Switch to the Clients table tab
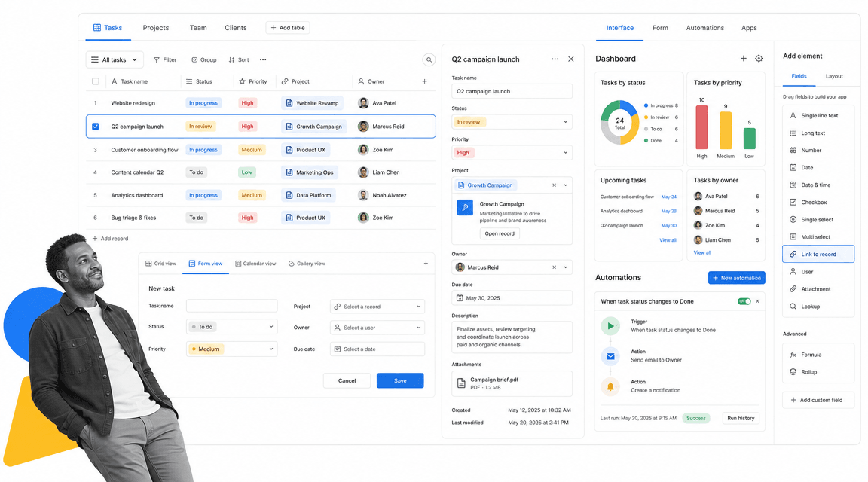 (236, 28)
